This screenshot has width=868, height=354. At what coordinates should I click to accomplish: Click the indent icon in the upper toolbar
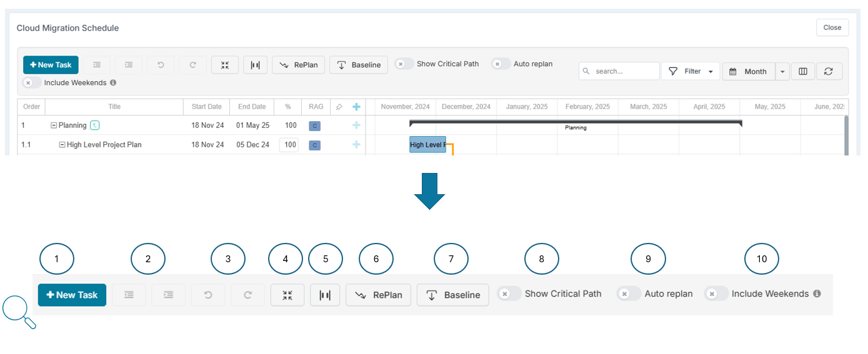click(x=129, y=65)
